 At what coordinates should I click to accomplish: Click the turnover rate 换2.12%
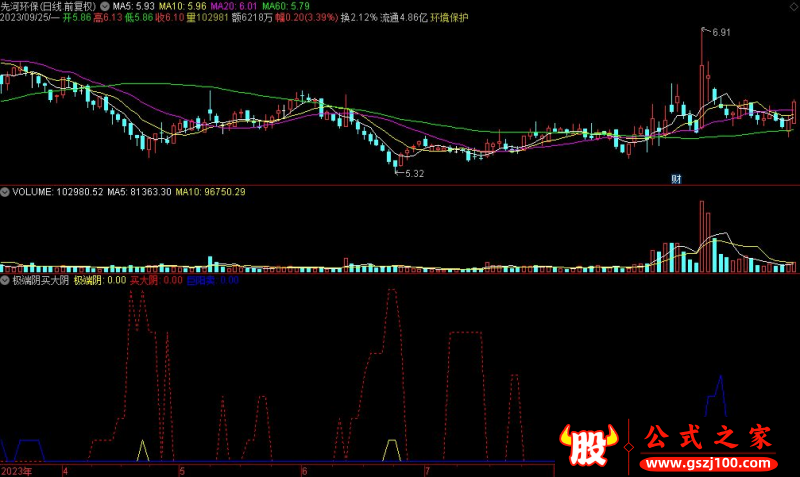(x=359, y=18)
